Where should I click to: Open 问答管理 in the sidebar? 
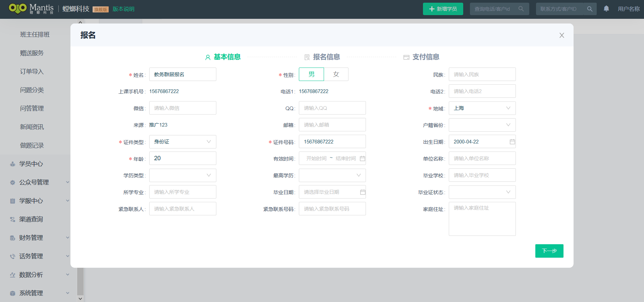point(32,109)
